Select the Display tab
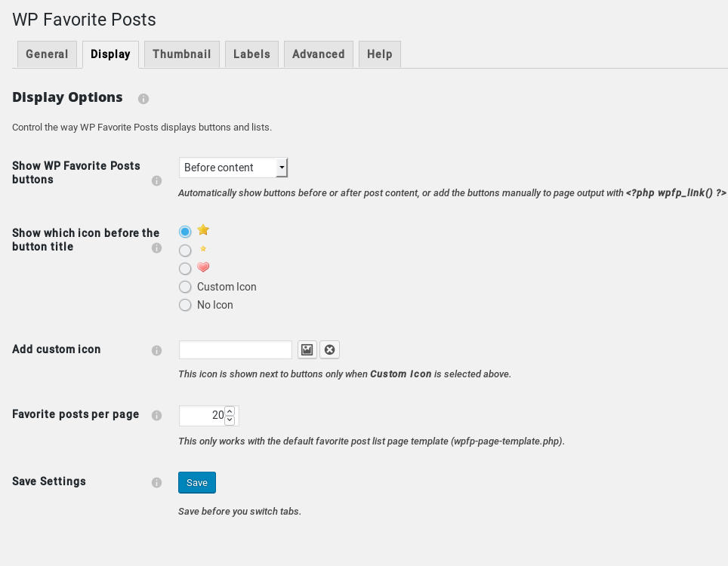The image size is (728, 566). click(x=110, y=54)
